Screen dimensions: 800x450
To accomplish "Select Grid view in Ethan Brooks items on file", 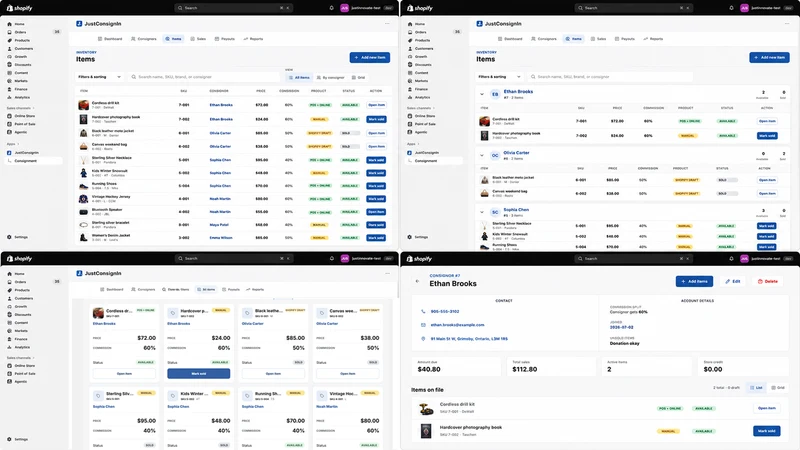I will coord(778,388).
